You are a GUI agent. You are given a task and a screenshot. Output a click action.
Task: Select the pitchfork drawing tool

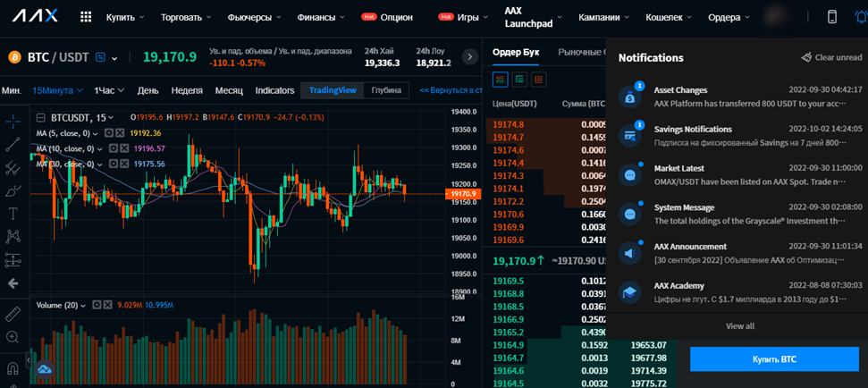13,167
